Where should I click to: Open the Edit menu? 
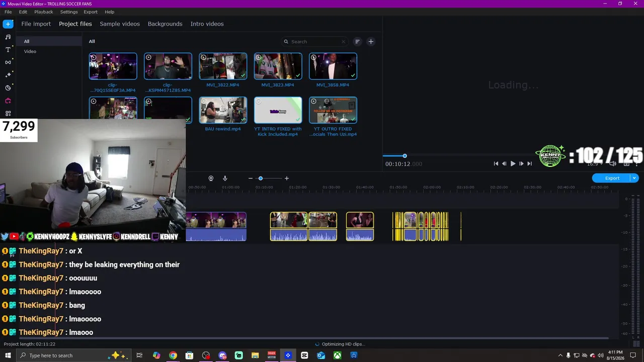click(x=23, y=12)
